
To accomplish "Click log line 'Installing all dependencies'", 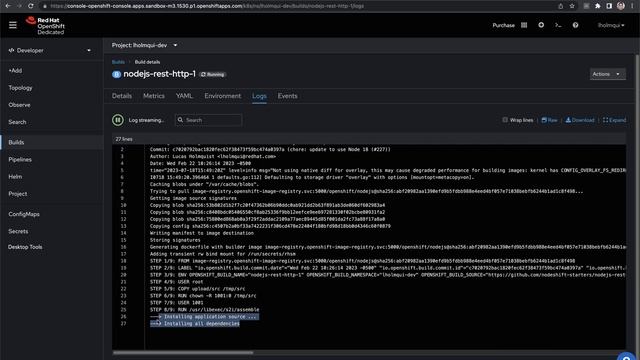I will [195, 324].
